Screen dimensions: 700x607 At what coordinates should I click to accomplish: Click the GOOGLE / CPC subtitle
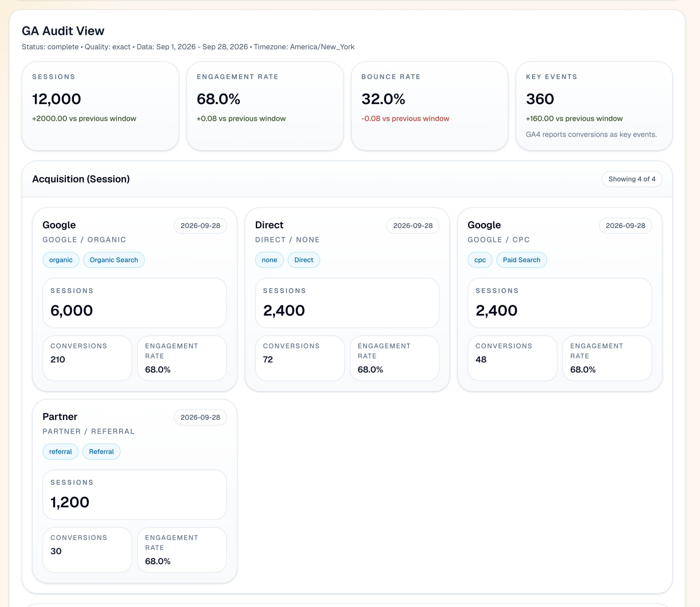click(x=498, y=240)
